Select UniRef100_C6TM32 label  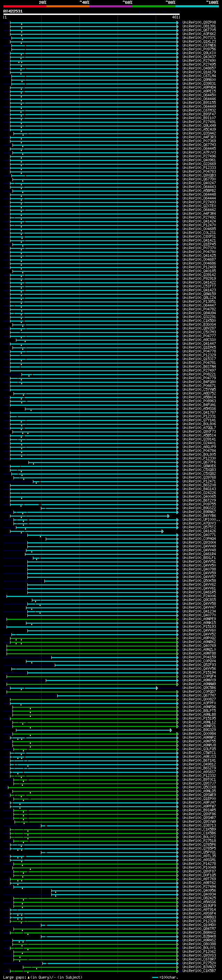(199, 110)
